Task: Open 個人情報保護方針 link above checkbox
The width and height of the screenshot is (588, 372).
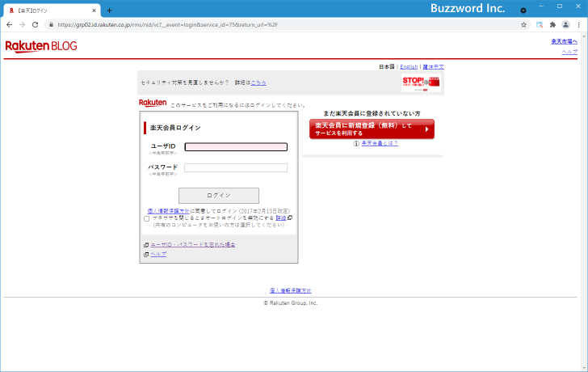Action: pyautogui.click(x=168, y=211)
